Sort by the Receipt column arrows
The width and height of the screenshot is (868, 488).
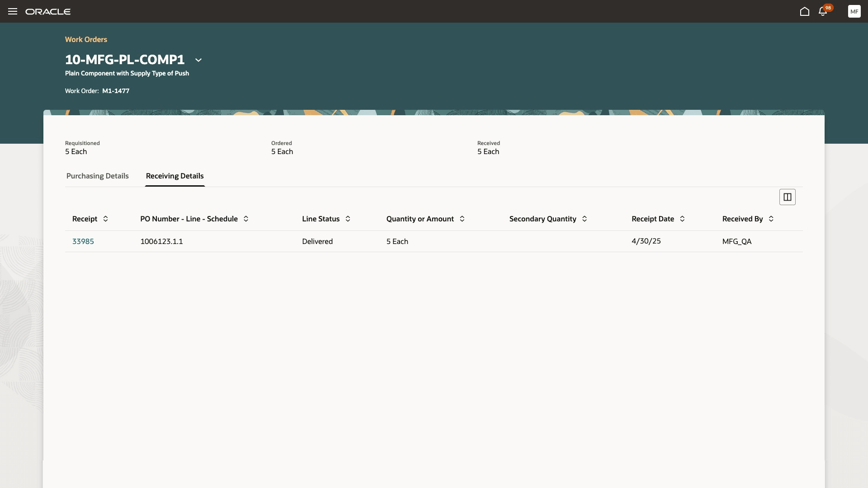(x=105, y=219)
